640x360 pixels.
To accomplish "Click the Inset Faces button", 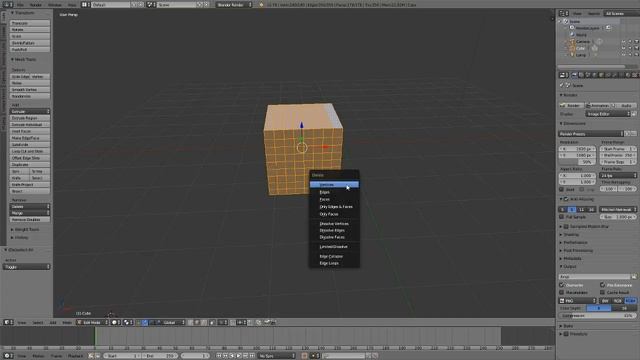I will [x=30, y=131].
